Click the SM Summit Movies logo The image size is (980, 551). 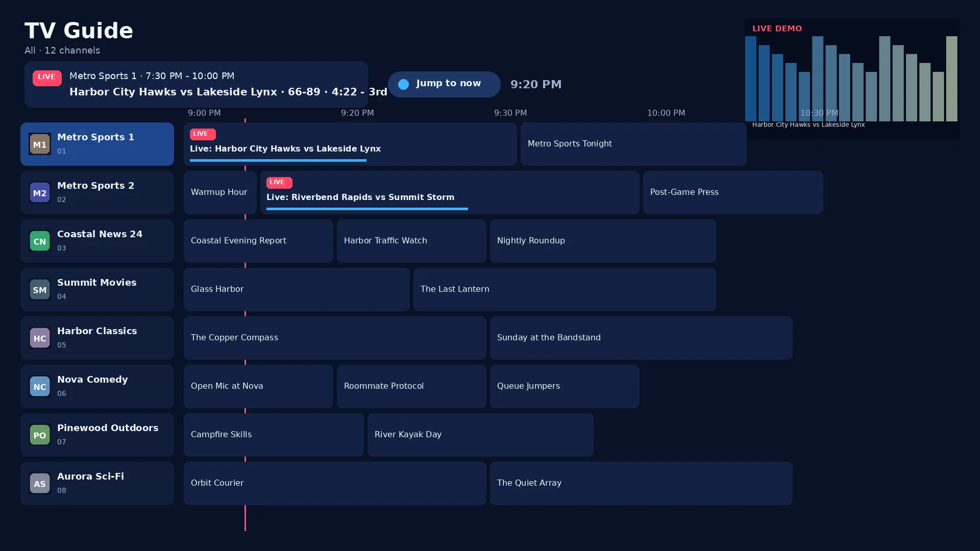tap(40, 289)
